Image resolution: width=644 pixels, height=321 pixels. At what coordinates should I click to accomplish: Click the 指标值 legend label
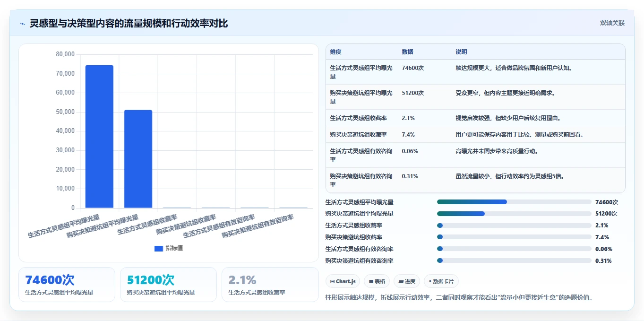point(174,248)
